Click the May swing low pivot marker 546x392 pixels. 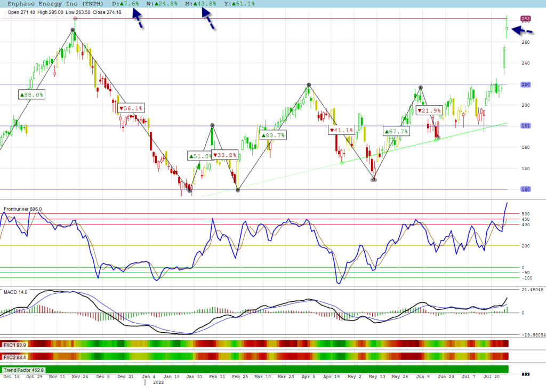(x=374, y=180)
